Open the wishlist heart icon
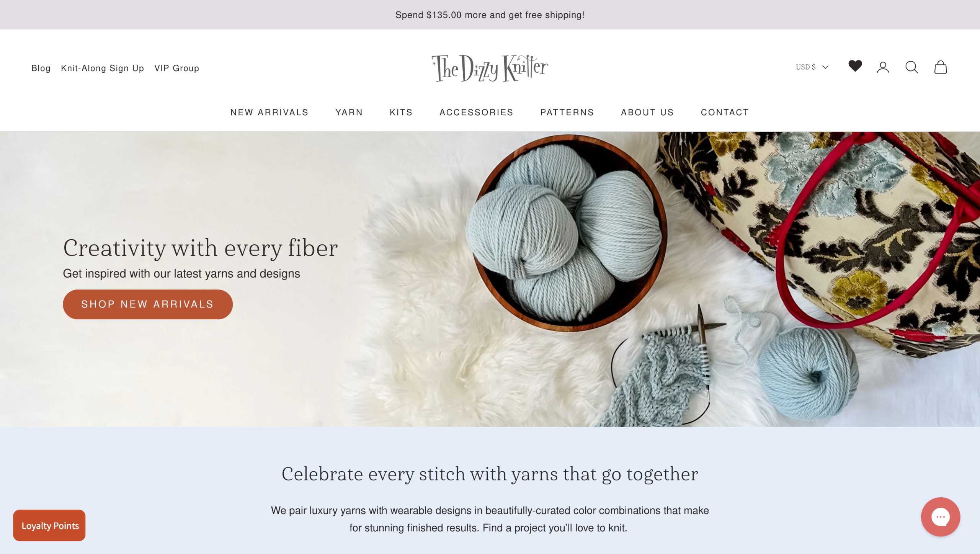 pos(855,66)
